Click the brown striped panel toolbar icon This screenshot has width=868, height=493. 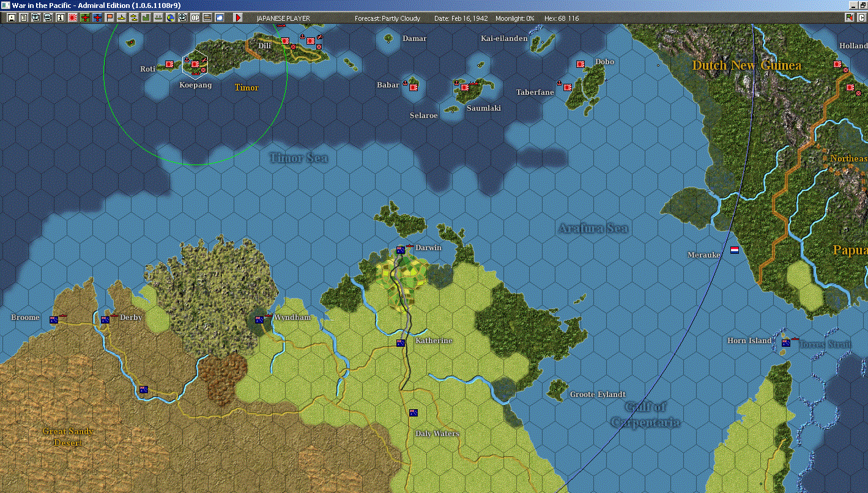point(207,18)
